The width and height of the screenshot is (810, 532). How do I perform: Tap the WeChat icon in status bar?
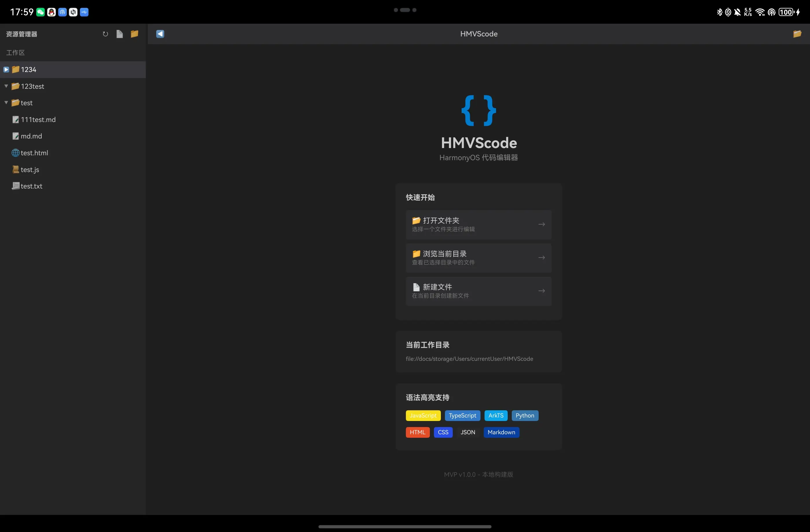(41, 12)
